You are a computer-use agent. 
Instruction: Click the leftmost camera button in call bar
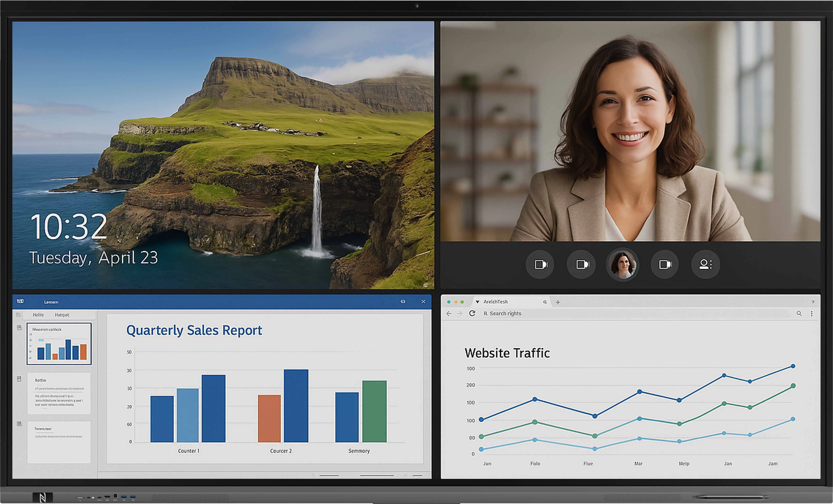540,264
